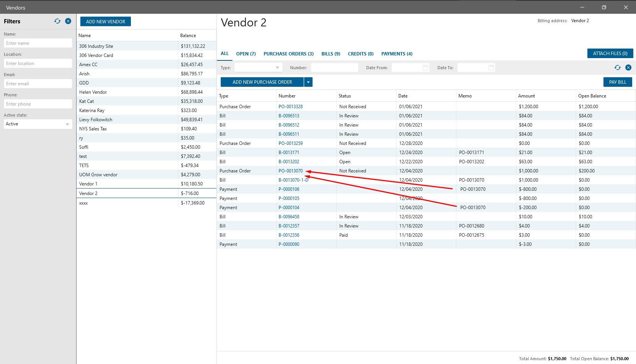Open payment P-0000106 link
Screen dimensions: 636x364
click(289, 189)
